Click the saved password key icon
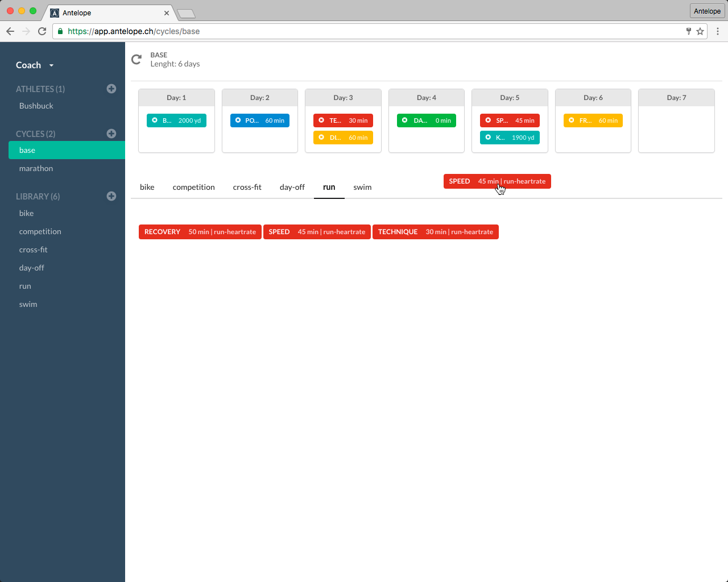This screenshot has height=582, width=728. [689, 31]
